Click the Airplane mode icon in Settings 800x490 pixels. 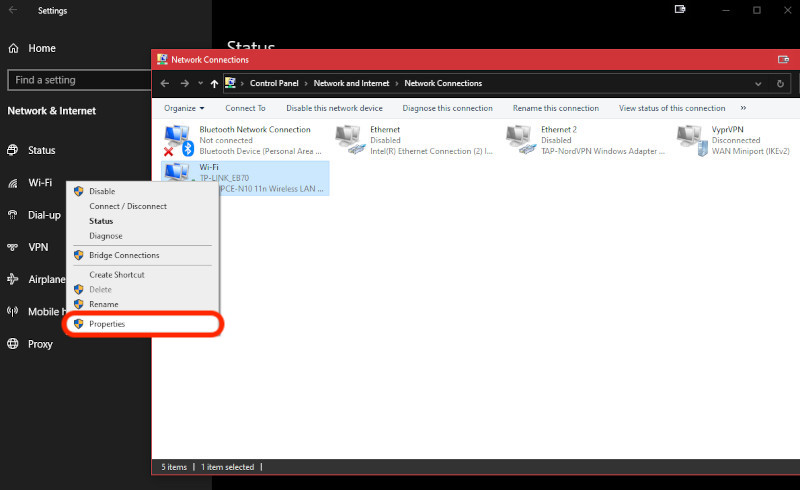(13, 279)
